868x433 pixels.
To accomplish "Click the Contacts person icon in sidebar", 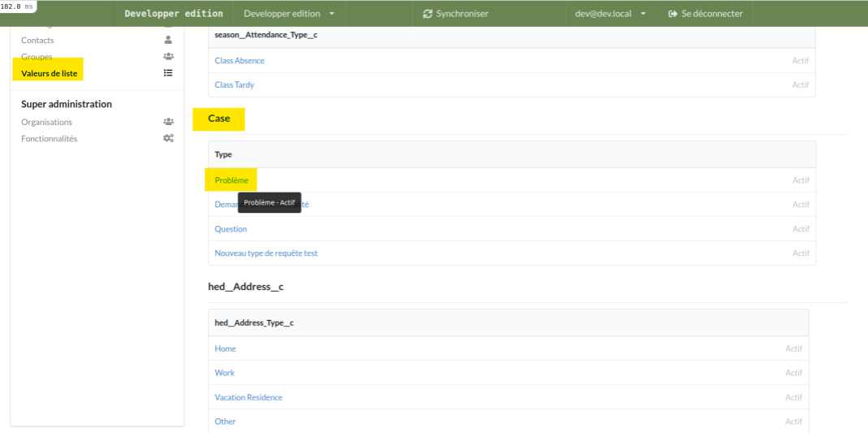I will click(168, 40).
